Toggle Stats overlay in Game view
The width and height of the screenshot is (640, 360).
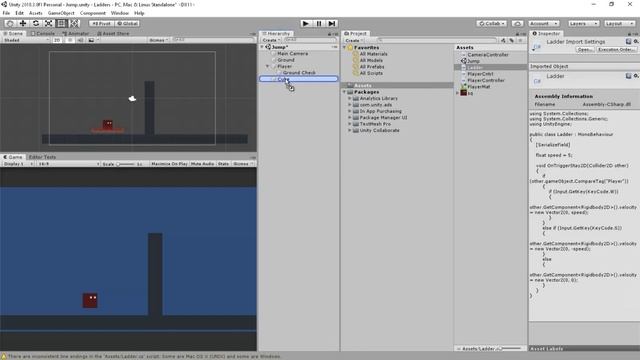(x=223, y=164)
